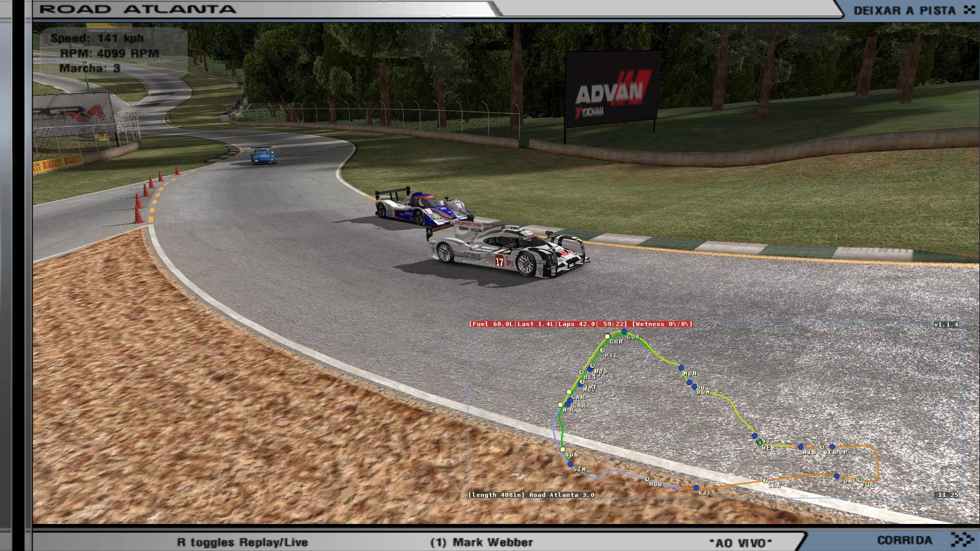
Task: Click the red Fuel and Laps status bar
Action: pos(580,324)
